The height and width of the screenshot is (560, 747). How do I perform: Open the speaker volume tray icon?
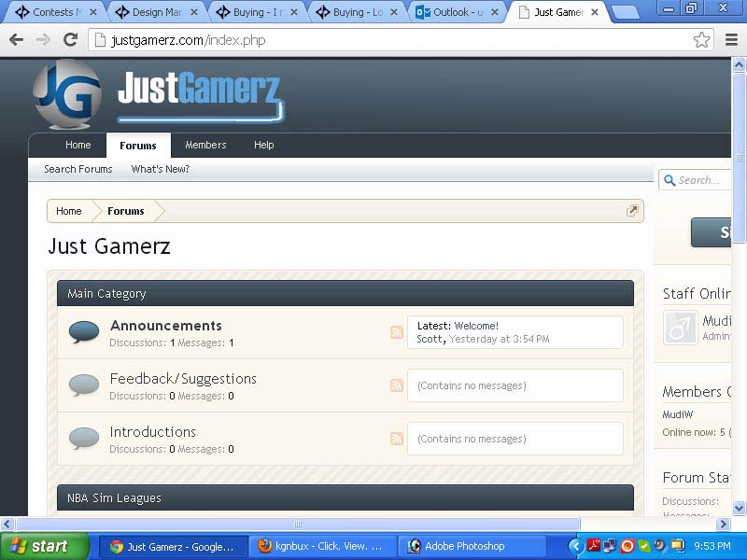click(660, 546)
